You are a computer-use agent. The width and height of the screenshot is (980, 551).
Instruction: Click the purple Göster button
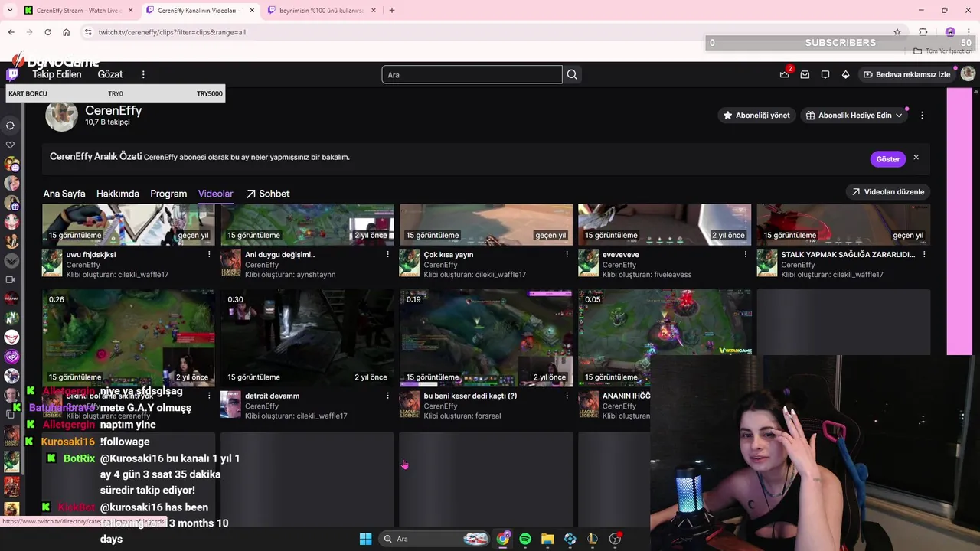point(887,159)
